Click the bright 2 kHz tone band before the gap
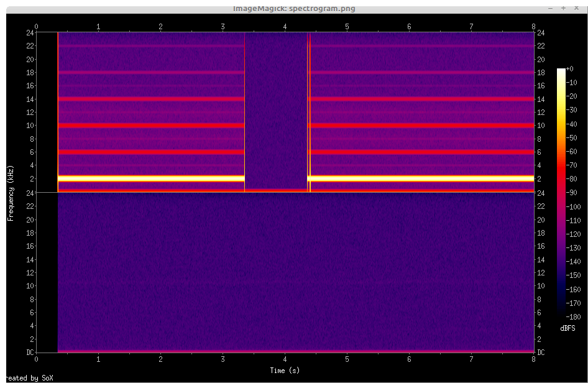This screenshot has width=588, height=383. pyautogui.click(x=151, y=178)
